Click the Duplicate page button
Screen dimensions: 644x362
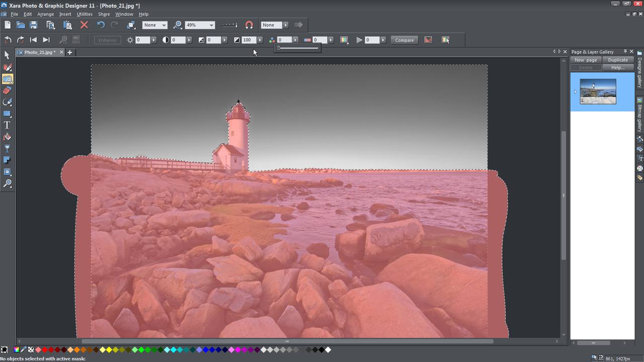(617, 60)
